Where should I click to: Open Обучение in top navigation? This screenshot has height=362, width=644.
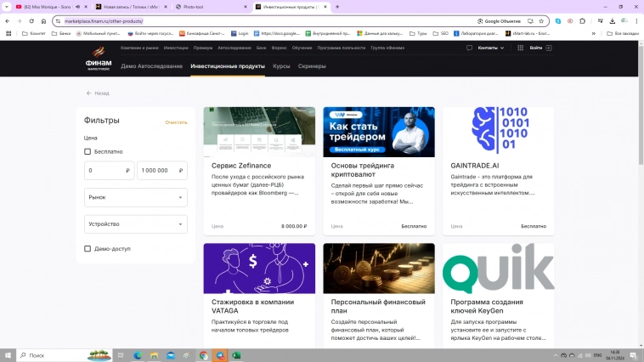302,48
